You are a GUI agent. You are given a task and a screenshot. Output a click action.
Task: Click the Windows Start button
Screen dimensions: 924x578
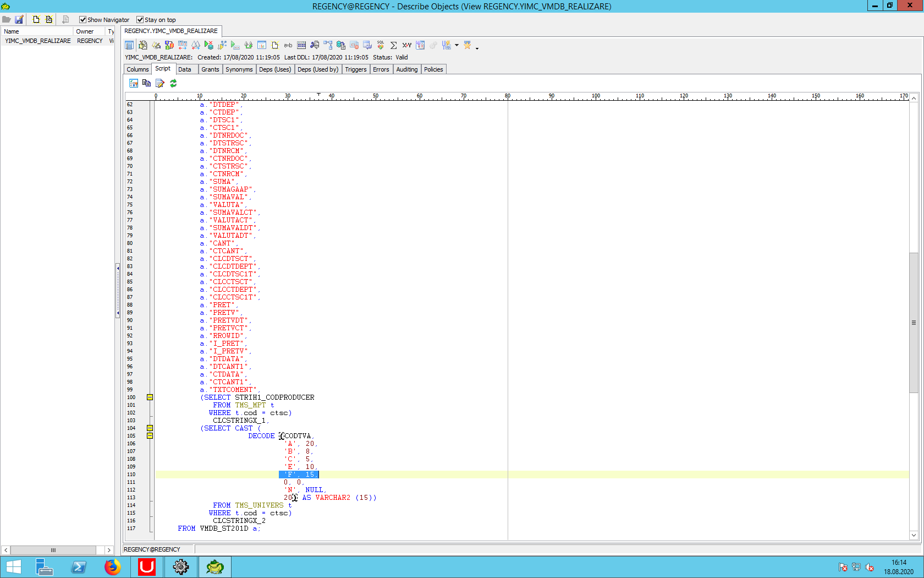click(13, 567)
